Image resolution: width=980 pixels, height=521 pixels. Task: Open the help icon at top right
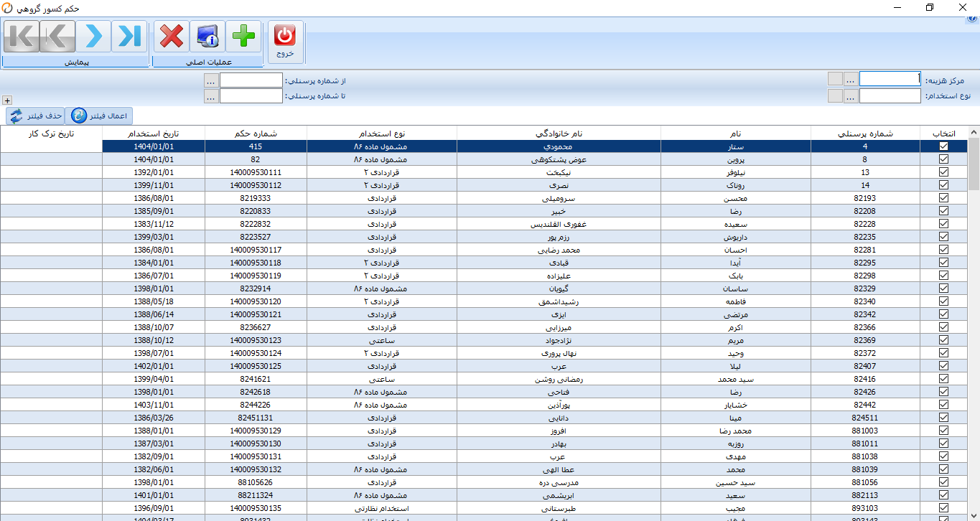pos(973,18)
